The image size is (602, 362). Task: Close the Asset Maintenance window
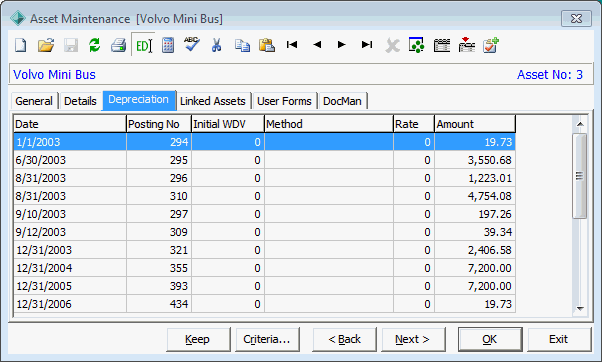tap(576, 19)
